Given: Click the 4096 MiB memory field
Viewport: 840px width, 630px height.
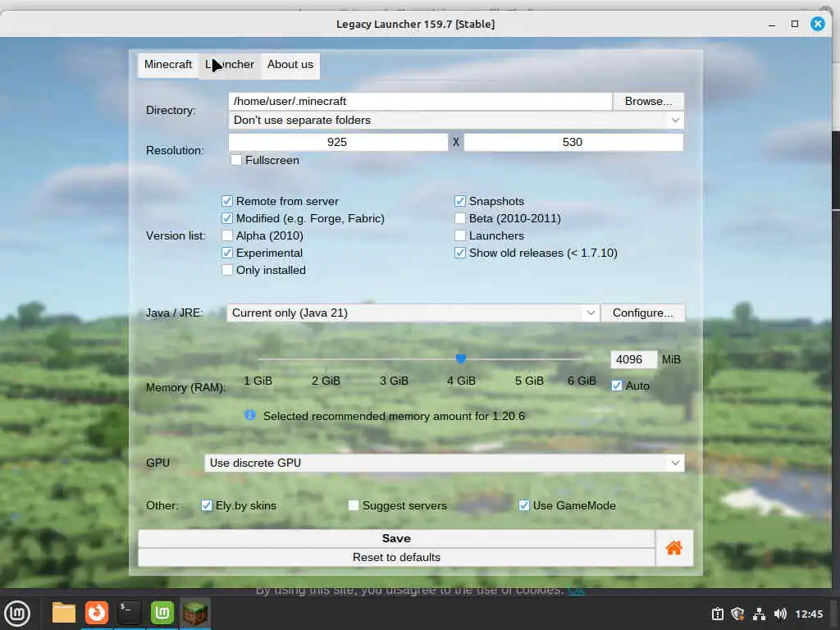Looking at the screenshot, I should [634, 359].
